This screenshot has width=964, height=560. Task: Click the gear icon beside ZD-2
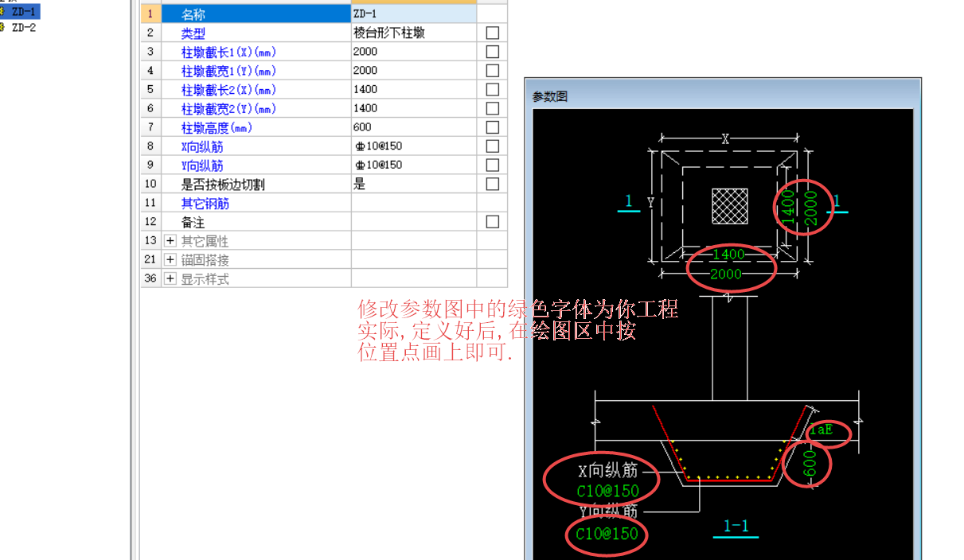2,27
